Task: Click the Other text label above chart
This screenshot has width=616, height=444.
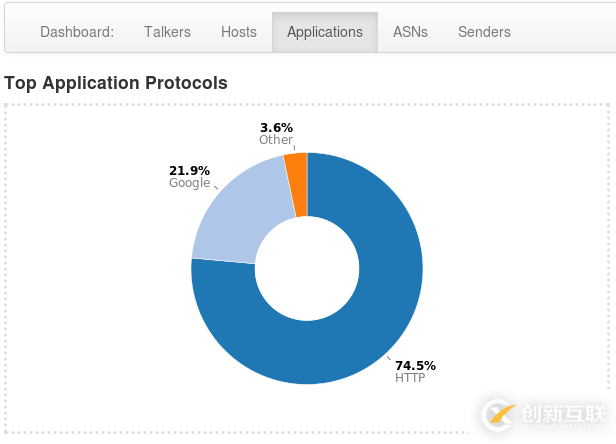Action: tap(276, 140)
